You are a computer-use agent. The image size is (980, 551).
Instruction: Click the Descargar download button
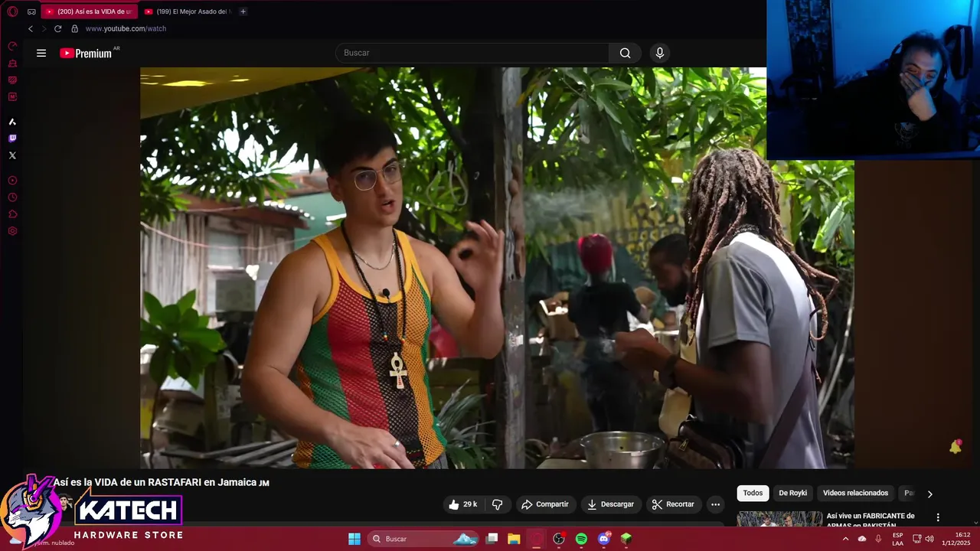pos(610,504)
